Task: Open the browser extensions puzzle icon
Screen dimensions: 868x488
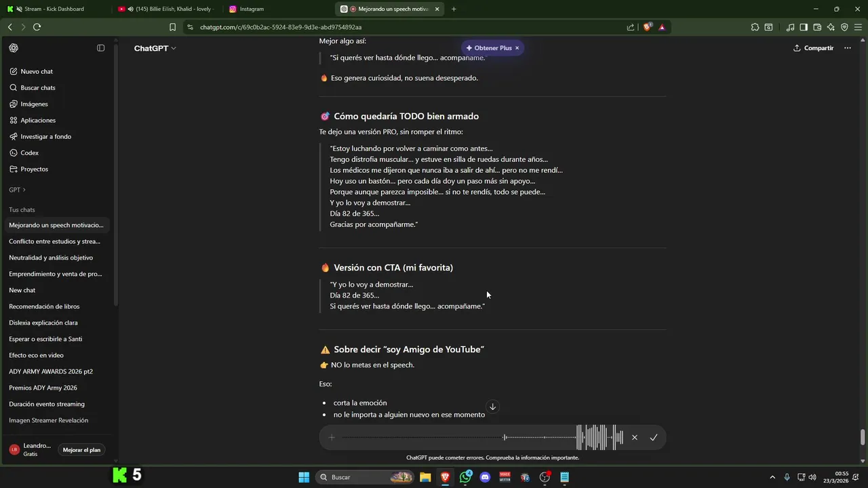Action: click(x=755, y=27)
